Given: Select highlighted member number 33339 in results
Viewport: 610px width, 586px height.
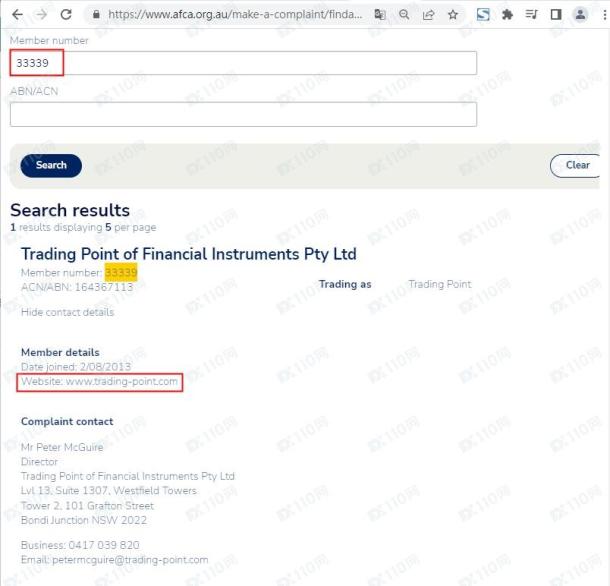Looking at the screenshot, I should 121,272.
